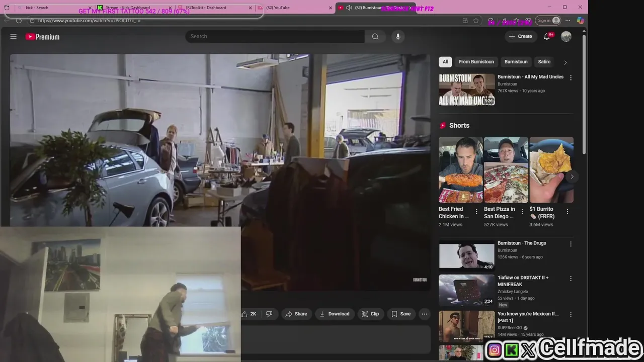Select the All filter chip
Viewport: 644px width, 362px height.
click(445, 62)
